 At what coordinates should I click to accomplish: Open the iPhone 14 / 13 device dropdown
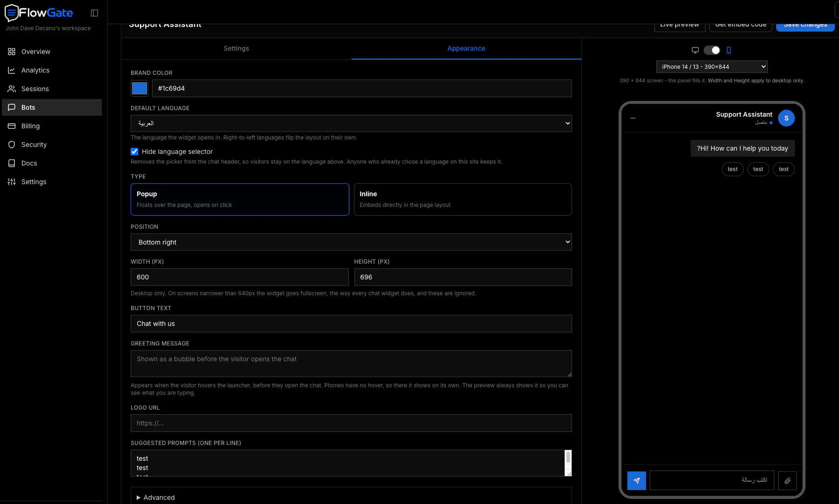(712, 67)
